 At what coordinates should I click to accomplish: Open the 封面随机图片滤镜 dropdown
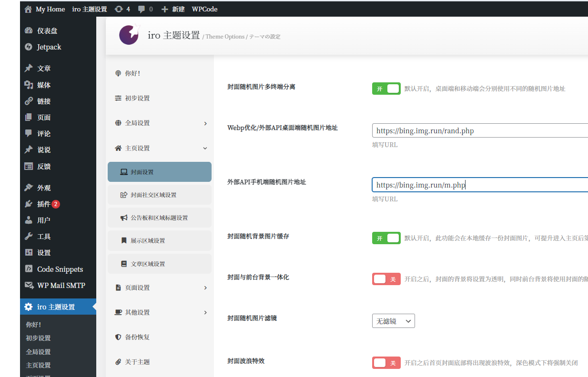tap(394, 321)
